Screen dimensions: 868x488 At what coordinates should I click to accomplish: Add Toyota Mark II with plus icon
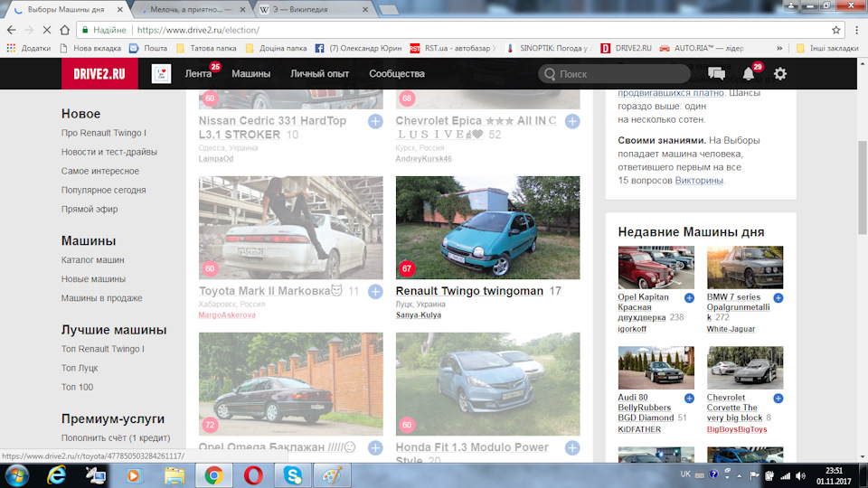(x=375, y=292)
